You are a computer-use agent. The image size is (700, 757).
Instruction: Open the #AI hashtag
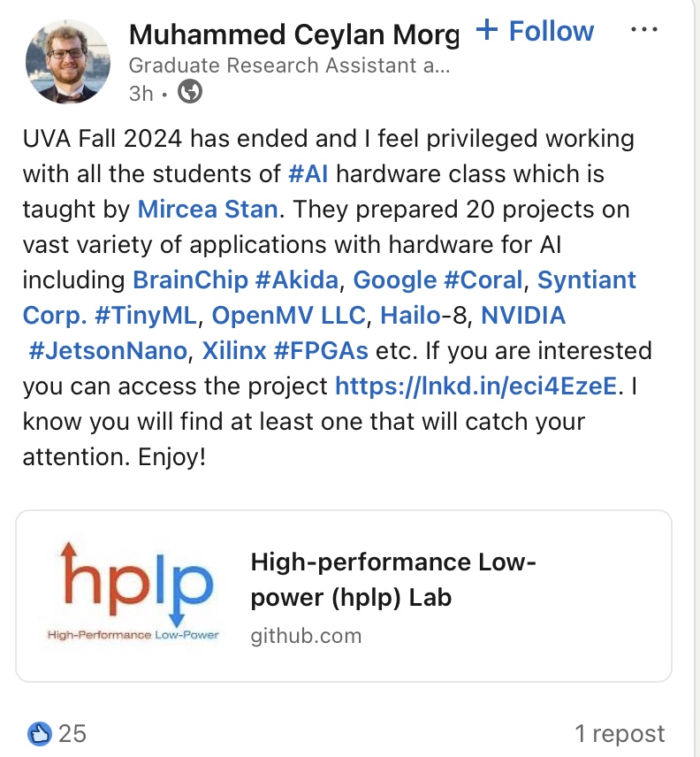(x=308, y=174)
